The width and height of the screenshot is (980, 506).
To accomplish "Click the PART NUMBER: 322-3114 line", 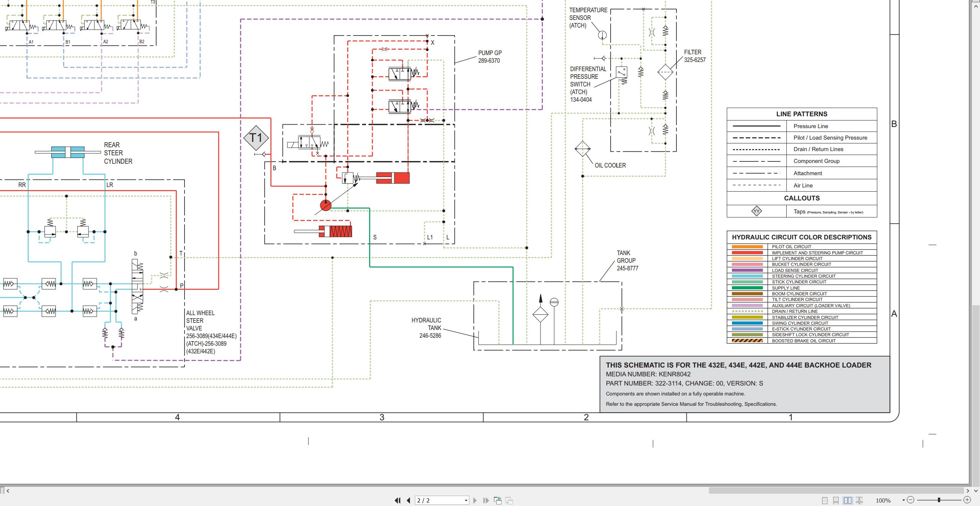I will [x=684, y=383].
